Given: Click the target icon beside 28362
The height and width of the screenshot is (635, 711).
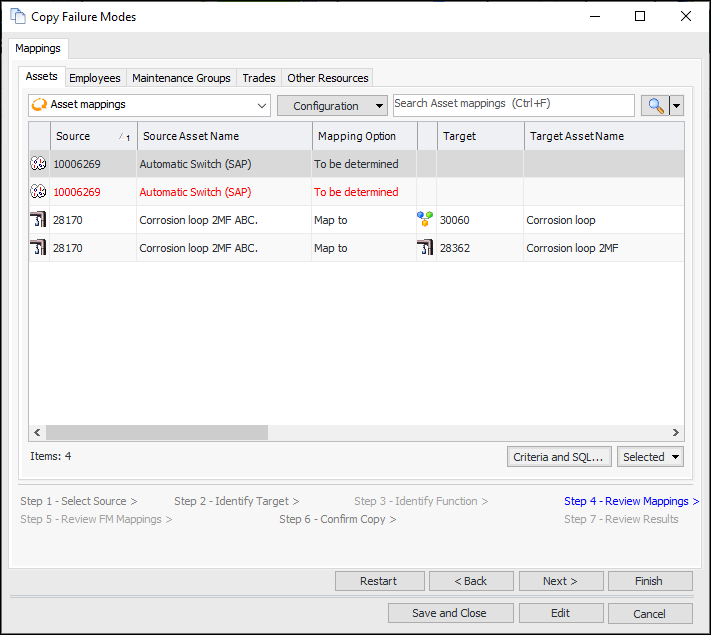Looking at the screenshot, I should click(x=426, y=248).
